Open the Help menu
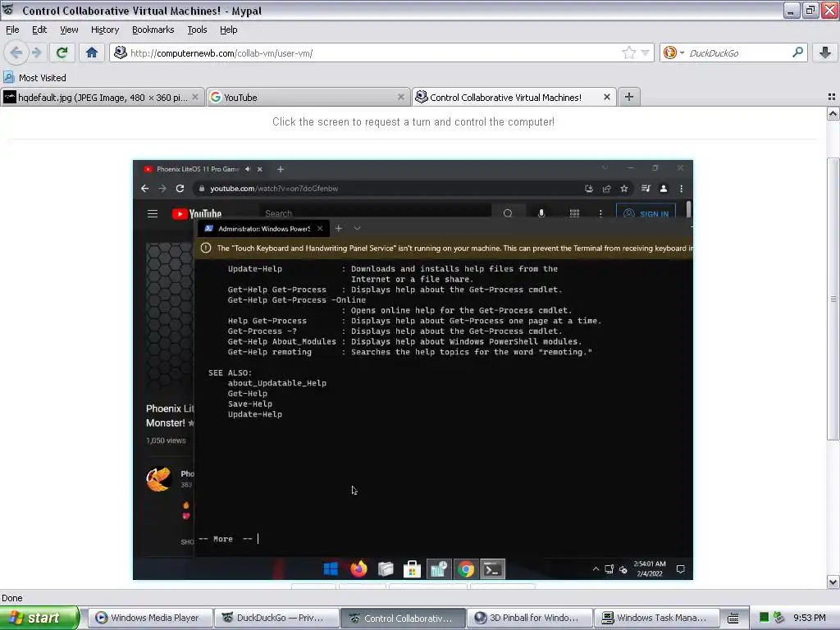840x630 pixels. coord(228,30)
